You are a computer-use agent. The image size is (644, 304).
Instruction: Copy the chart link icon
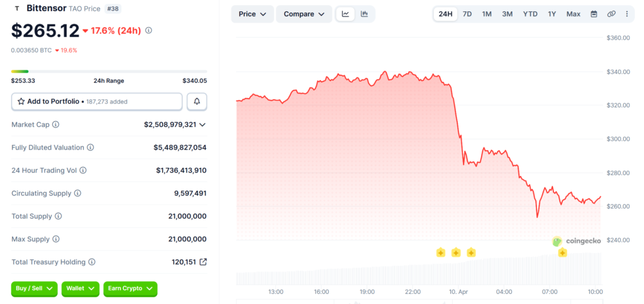pos(611,14)
